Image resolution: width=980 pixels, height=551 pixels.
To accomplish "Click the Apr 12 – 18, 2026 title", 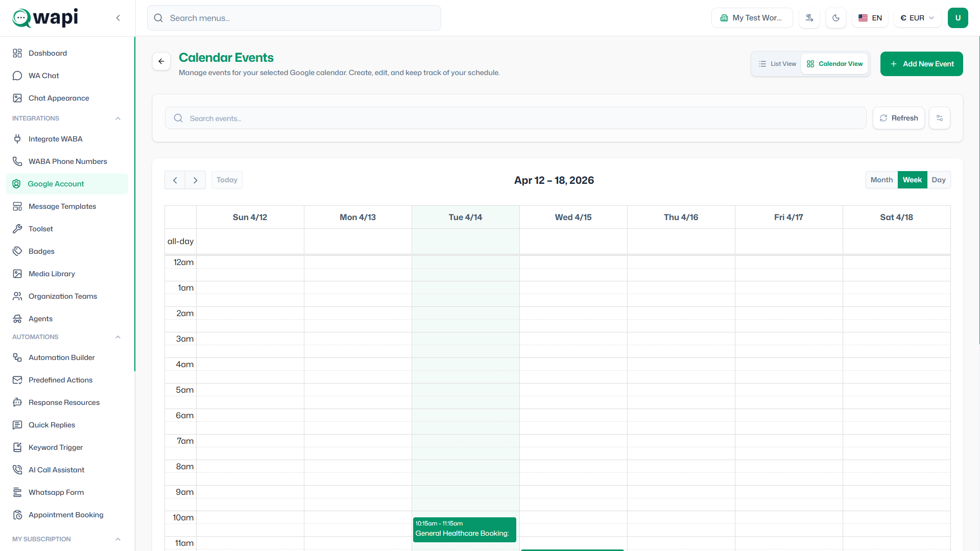I will 554,180.
